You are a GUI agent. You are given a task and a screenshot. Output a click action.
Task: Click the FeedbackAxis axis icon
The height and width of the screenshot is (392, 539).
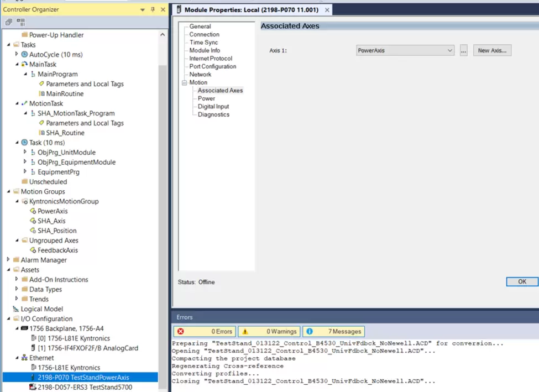(33, 250)
